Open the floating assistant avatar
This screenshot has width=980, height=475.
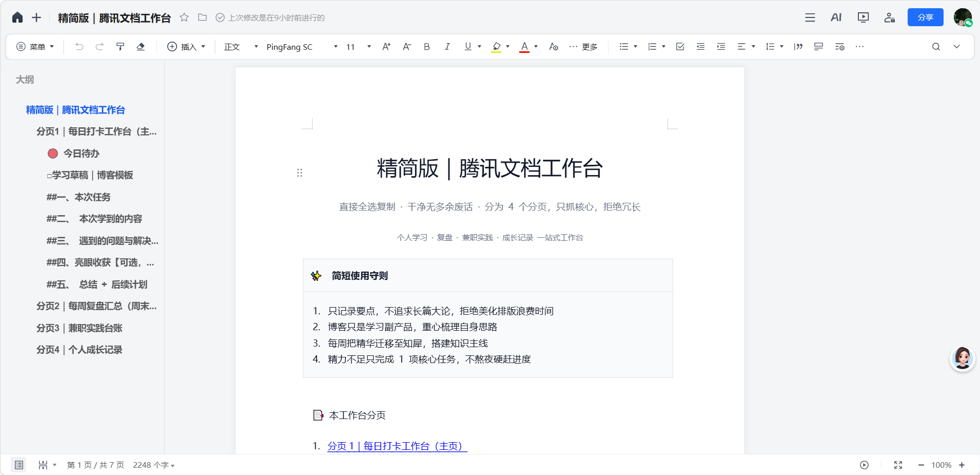(x=962, y=358)
